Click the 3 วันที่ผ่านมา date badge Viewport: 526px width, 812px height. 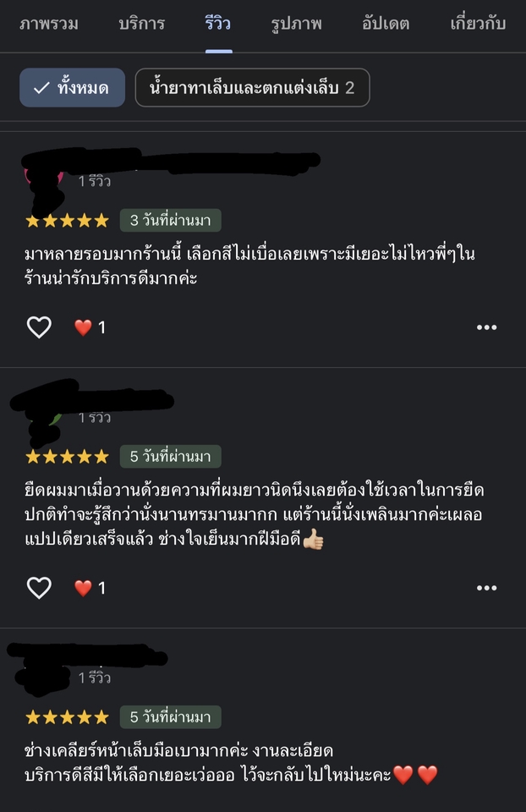click(170, 221)
